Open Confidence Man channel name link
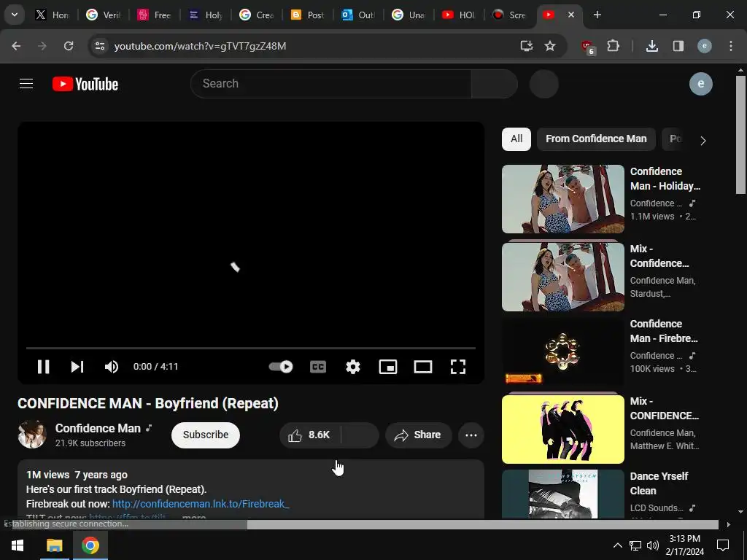This screenshot has height=560, width=747. pyautogui.click(x=98, y=428)
